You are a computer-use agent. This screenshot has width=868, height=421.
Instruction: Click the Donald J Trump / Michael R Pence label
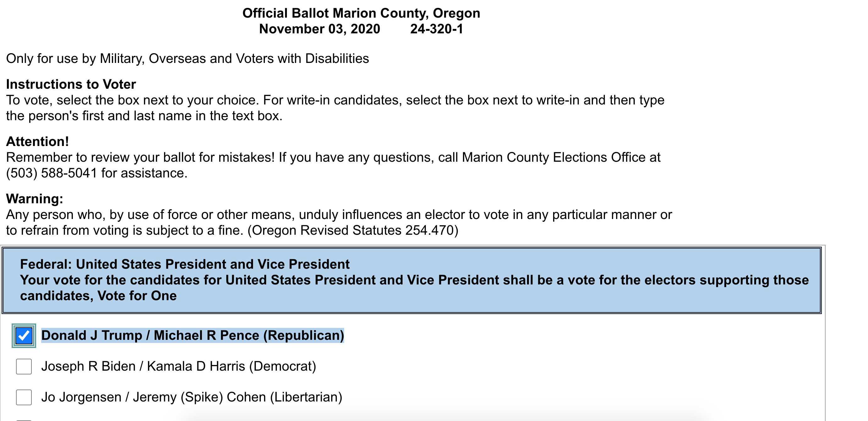[x=192, y=335]
